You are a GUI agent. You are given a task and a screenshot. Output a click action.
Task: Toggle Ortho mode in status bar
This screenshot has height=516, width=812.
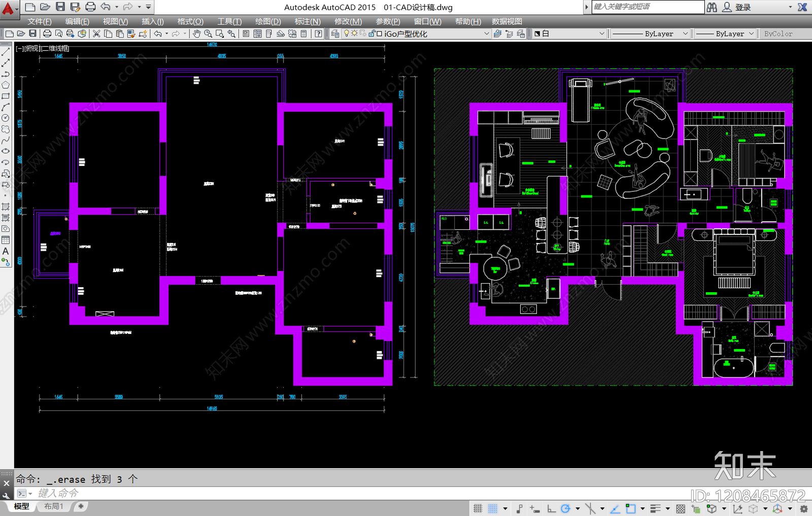coord(551,508)
